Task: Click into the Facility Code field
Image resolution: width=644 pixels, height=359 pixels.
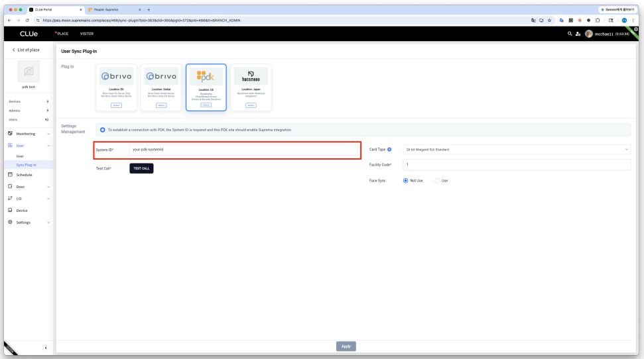Action: (x=517, y=164)
